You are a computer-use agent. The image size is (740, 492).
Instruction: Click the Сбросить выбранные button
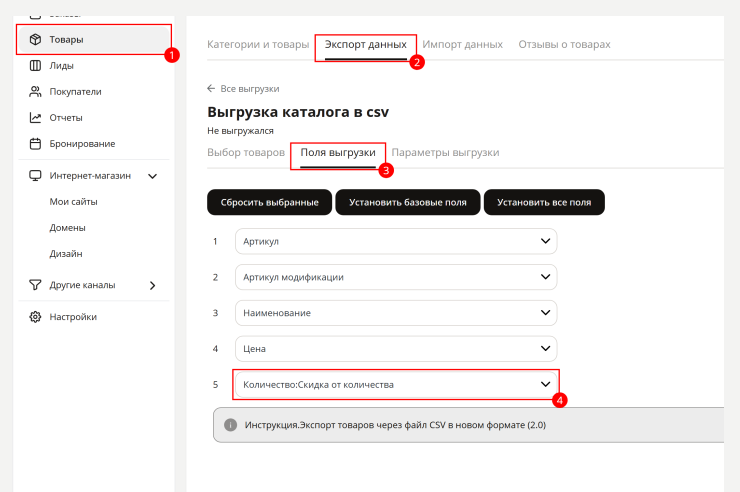point(269,202)
